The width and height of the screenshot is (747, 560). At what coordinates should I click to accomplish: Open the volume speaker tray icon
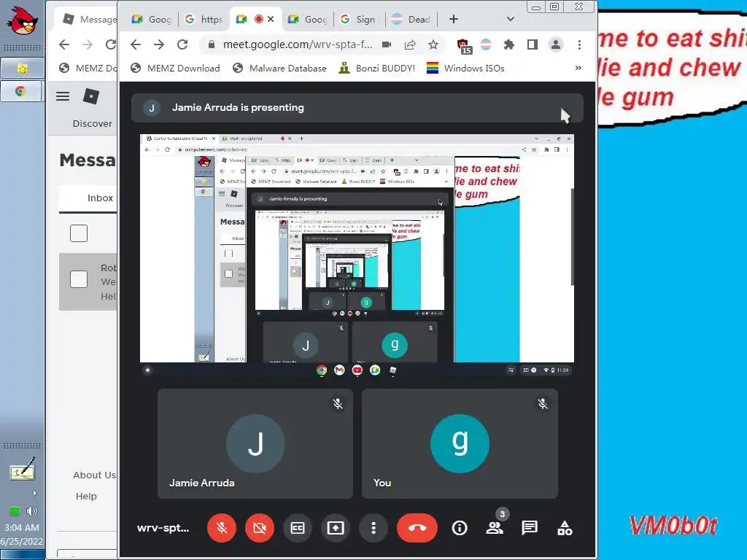(32, 511)
